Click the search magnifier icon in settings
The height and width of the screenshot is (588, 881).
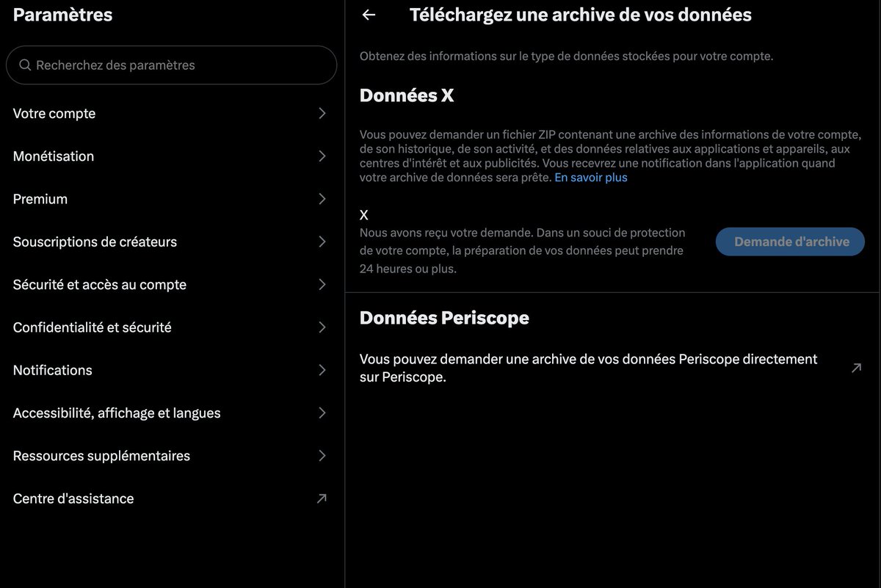[x=25, y=65]
